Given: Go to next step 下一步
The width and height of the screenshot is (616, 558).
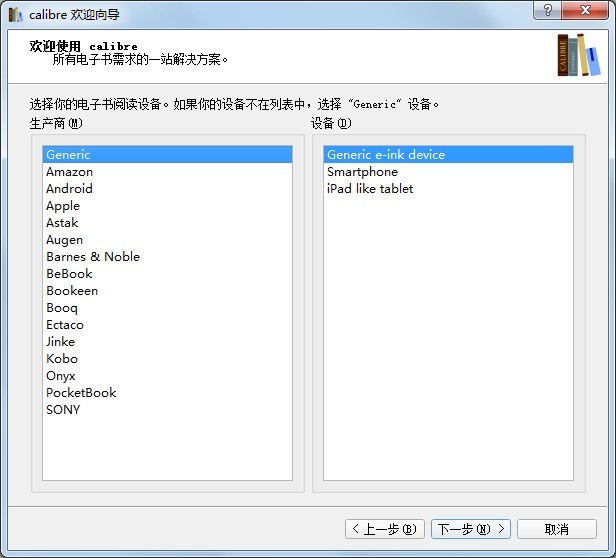Looking at the screenshot, I should coord(471,529).
